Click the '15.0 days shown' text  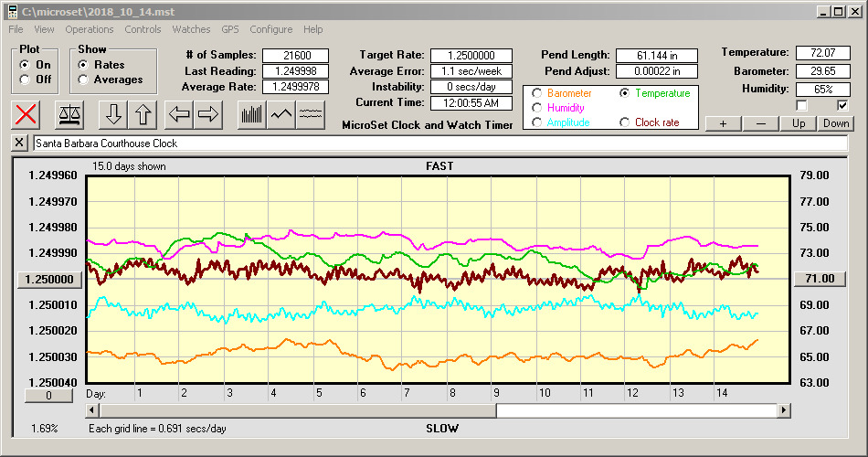129,166
